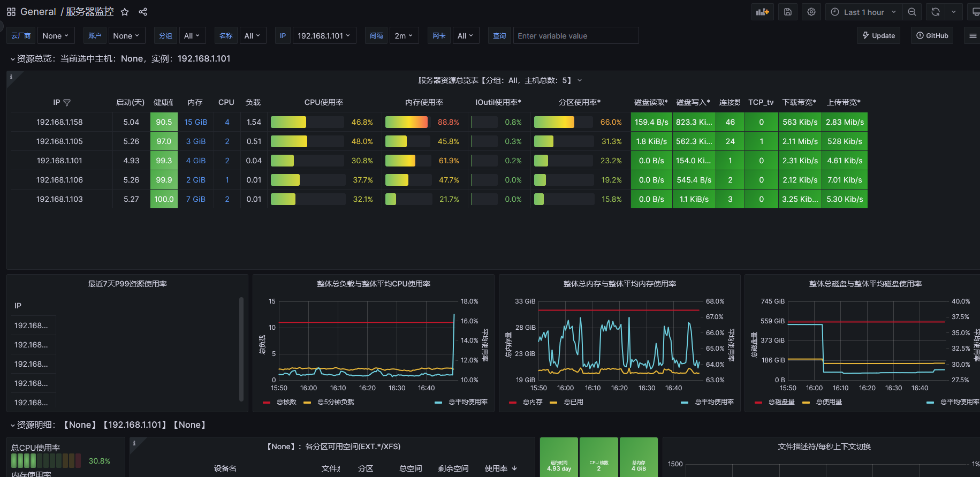Open the GitHub link
Viewport: 980px width, 477px height.
932,35
